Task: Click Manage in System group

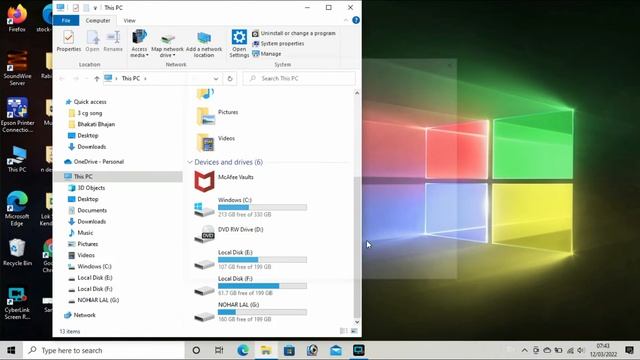Action: pos(267,53)
